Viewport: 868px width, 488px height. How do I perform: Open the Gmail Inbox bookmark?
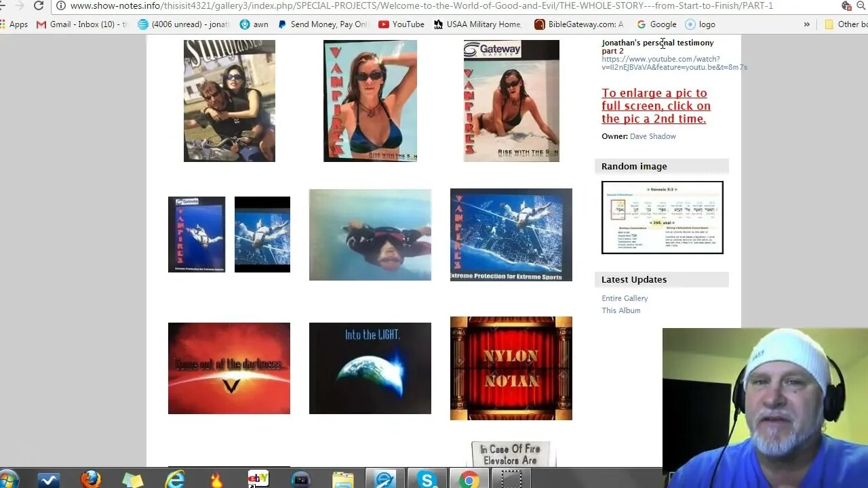(x=82, y=24)
